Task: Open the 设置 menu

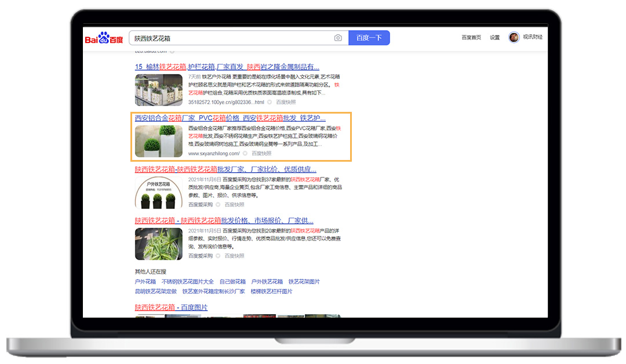Action: pyautogui.click(x=494, y=38)
